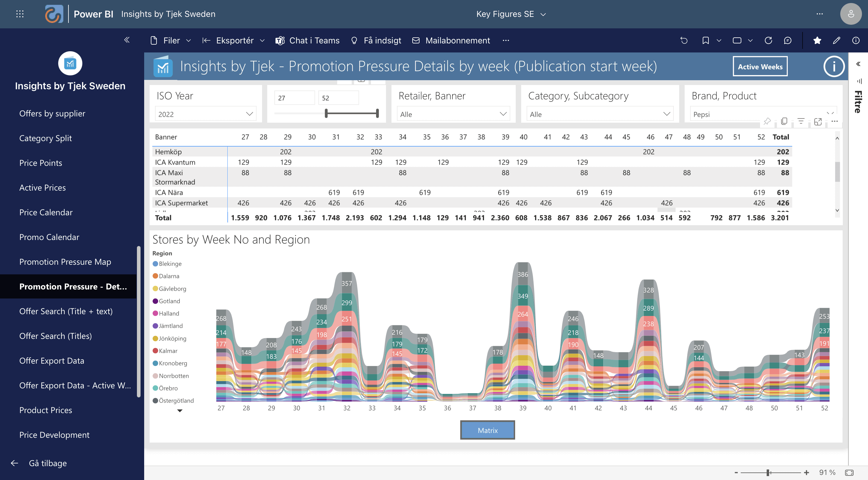Toggle the Blekinge region in legend
Viewport: 868px width, 480px height.
pos(170,264)
